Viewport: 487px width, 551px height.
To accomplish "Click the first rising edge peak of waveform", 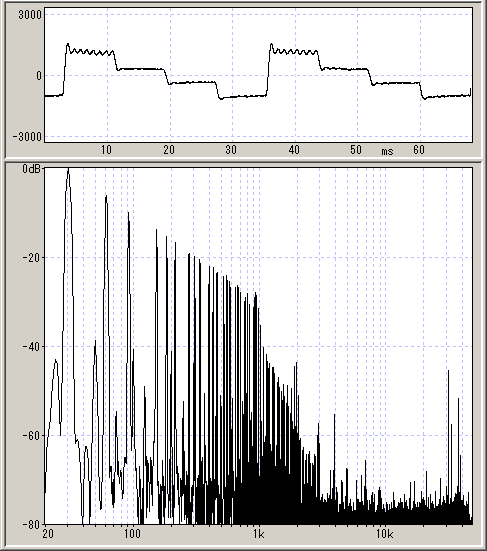I will pyautogui.click(x=68, y=45).
